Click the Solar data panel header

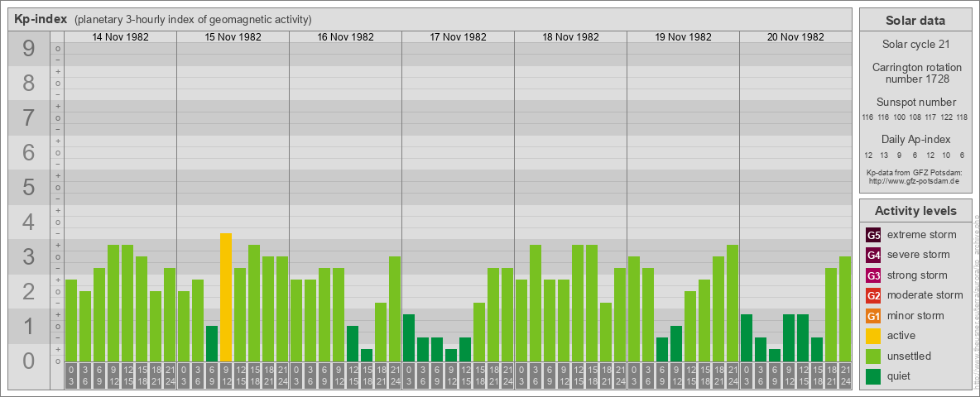click(915, 21)
